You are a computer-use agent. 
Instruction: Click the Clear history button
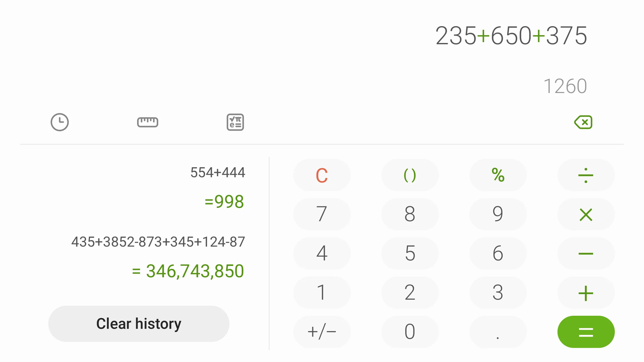click(139, 324)
